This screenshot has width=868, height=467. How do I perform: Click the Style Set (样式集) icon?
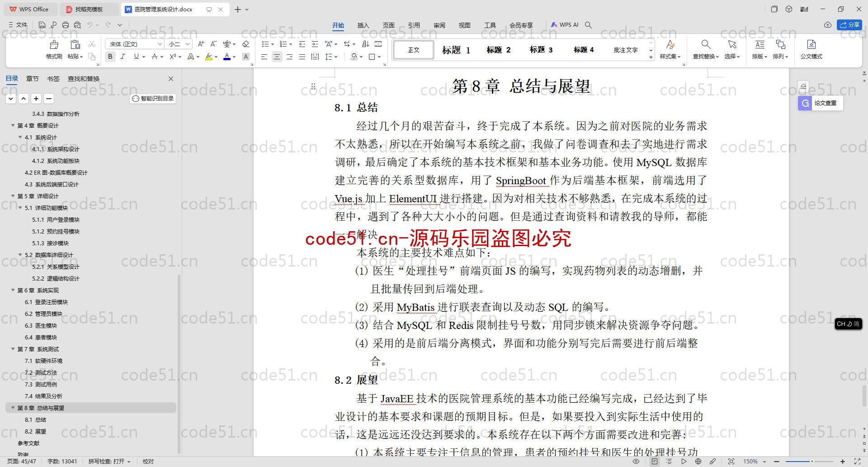coord(670,44)
